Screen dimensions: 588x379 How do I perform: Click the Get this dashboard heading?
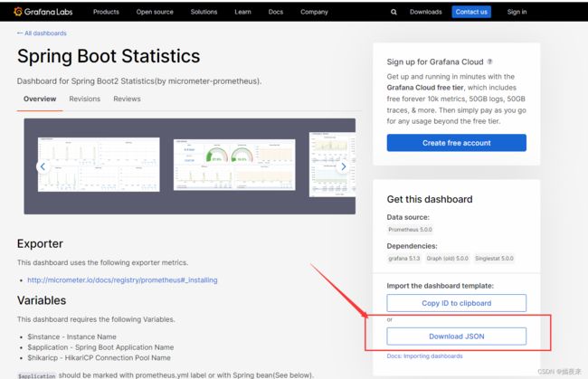[x=430, y=199]
